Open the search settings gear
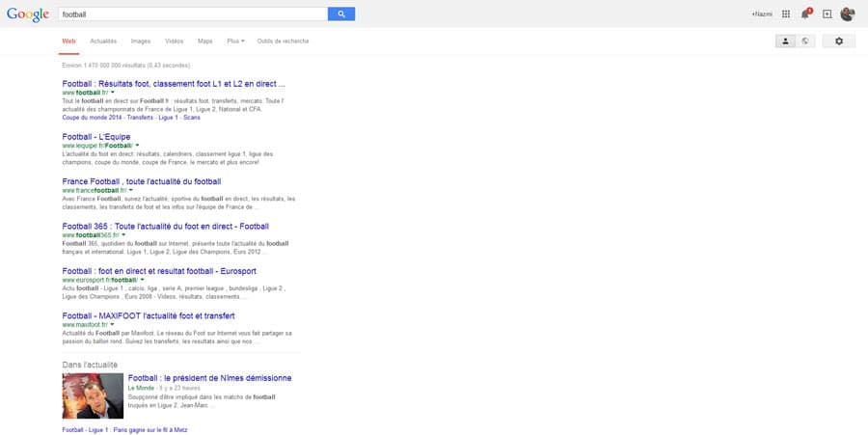 tap(839, 41)
